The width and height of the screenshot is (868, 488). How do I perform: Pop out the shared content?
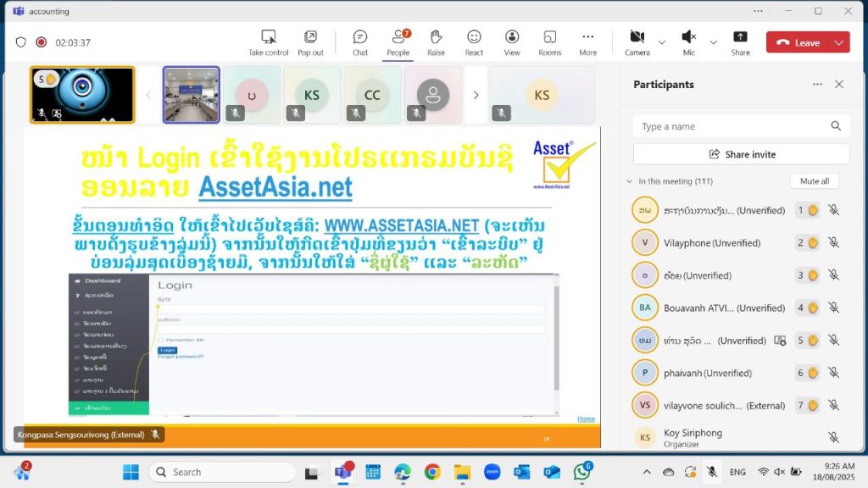pyautogui.click(x=310, y=42)
